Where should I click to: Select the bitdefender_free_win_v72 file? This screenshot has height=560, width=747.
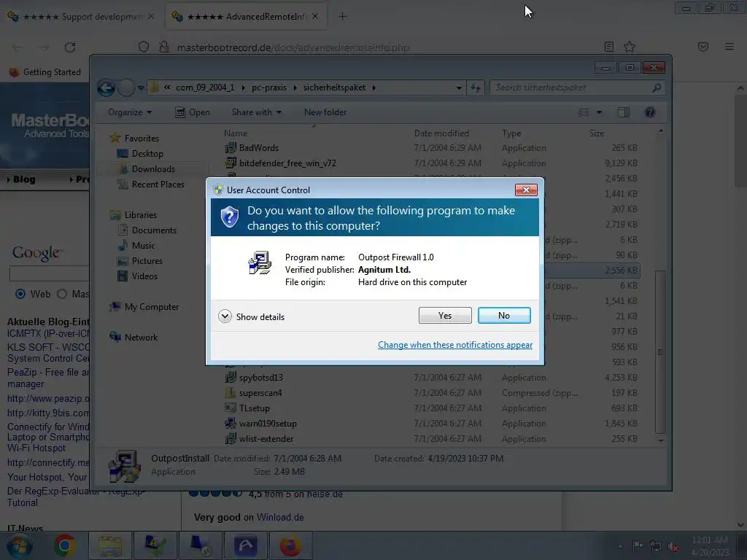(x=287, y=163)
